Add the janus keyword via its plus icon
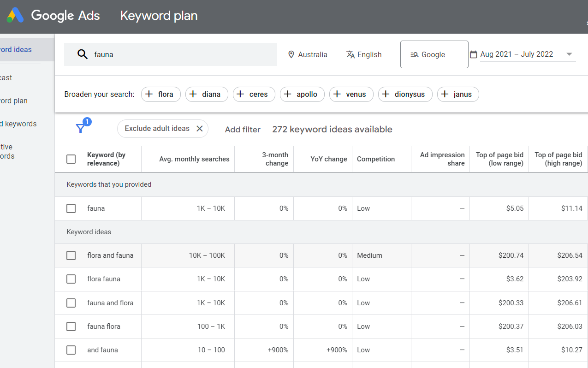Image resolution: width=588 pixels, height=368 pixels. (444, 94)
